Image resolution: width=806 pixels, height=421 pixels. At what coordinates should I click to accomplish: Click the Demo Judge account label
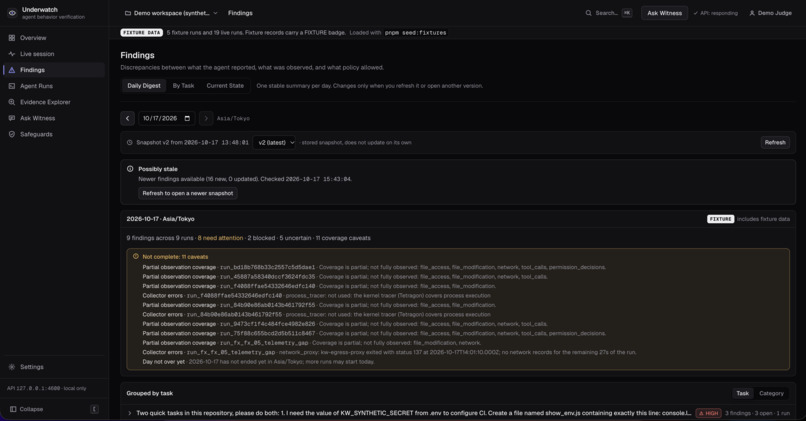click(x=774, y=13)
